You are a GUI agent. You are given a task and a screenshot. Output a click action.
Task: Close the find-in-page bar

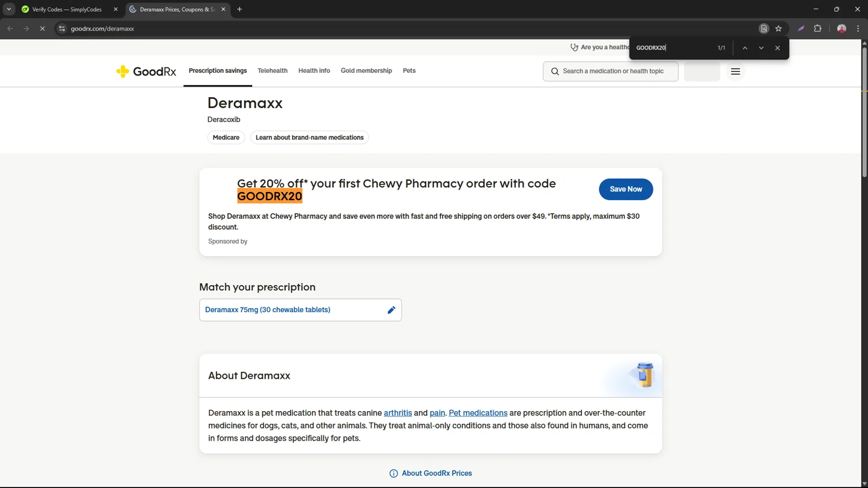777,48
